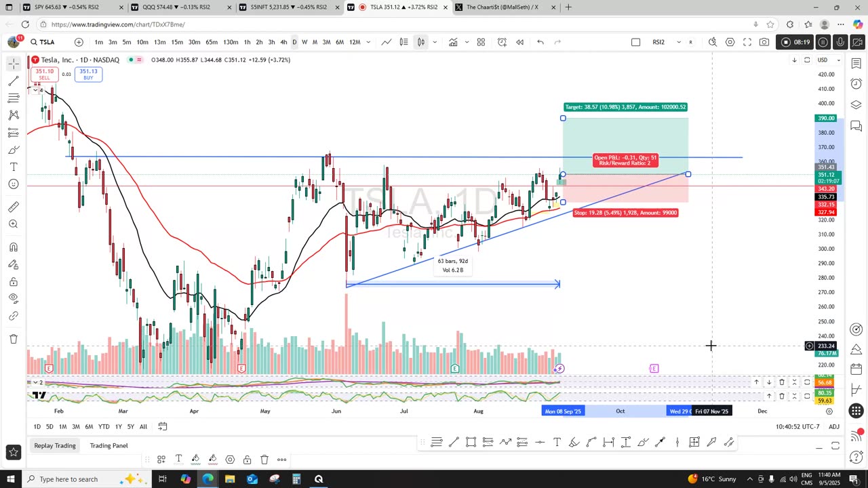Image resolution: width=868 pixels, height=488 pixels.
Task: Select the D daily timeframe
Action: click(x=294, y=42)
